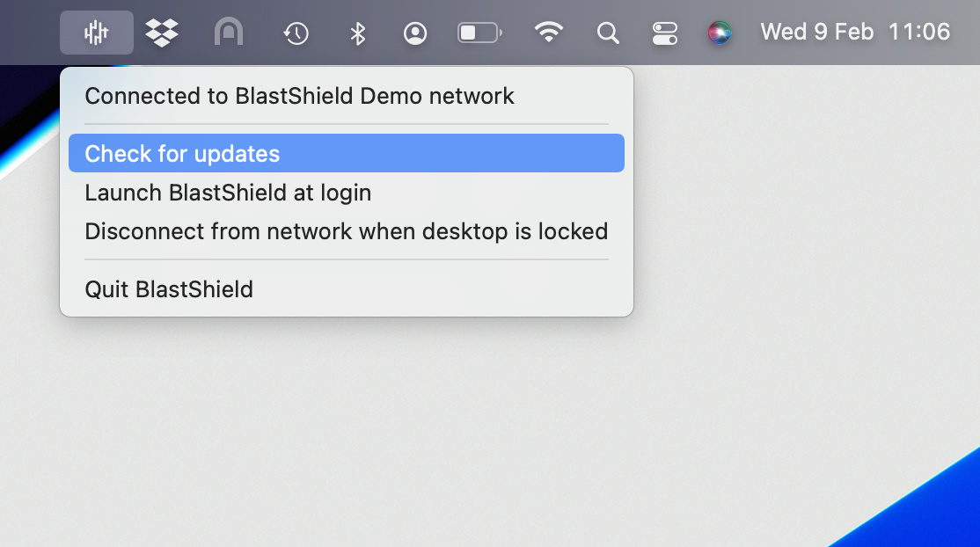980x547 pixels.
Task: Open Spotlight search
Action: 607,32
